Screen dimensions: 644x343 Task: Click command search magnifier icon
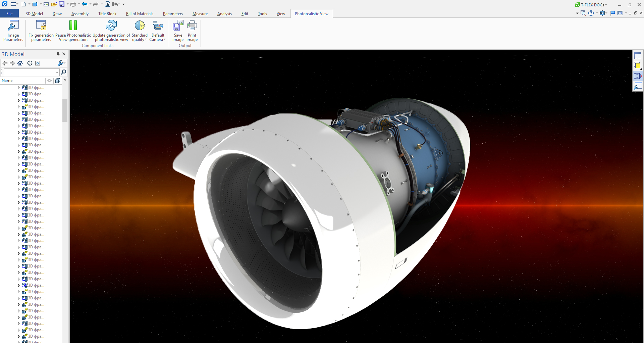[583, 13]
